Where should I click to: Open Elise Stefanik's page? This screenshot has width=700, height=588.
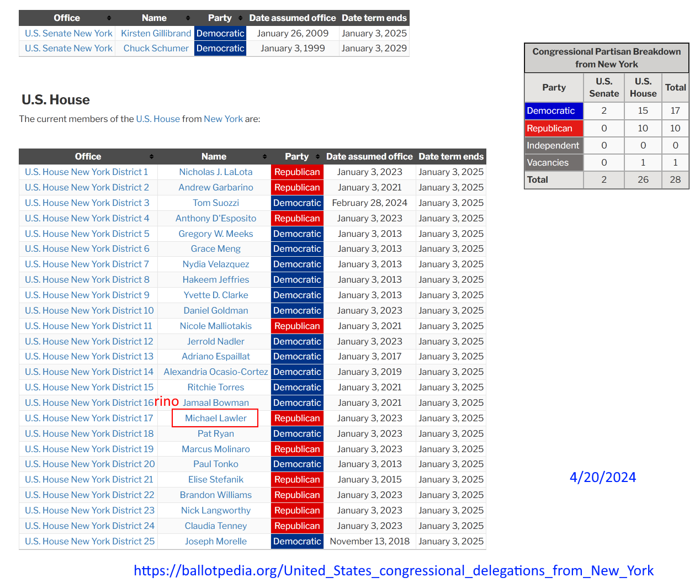tap(216, 480)
